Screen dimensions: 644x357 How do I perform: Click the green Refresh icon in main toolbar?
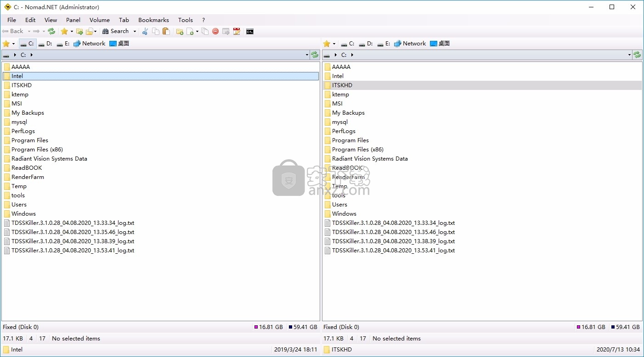(51, 31)
